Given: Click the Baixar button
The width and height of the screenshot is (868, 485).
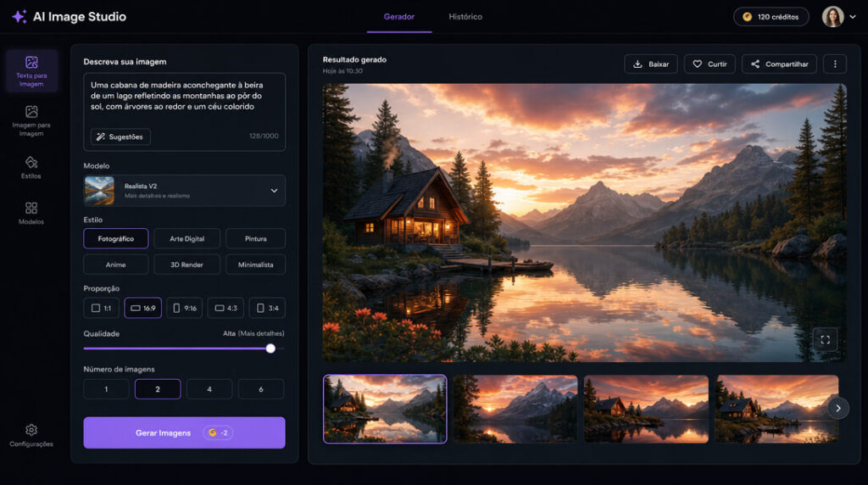Looking at the screenshot, I should point(651,64).
